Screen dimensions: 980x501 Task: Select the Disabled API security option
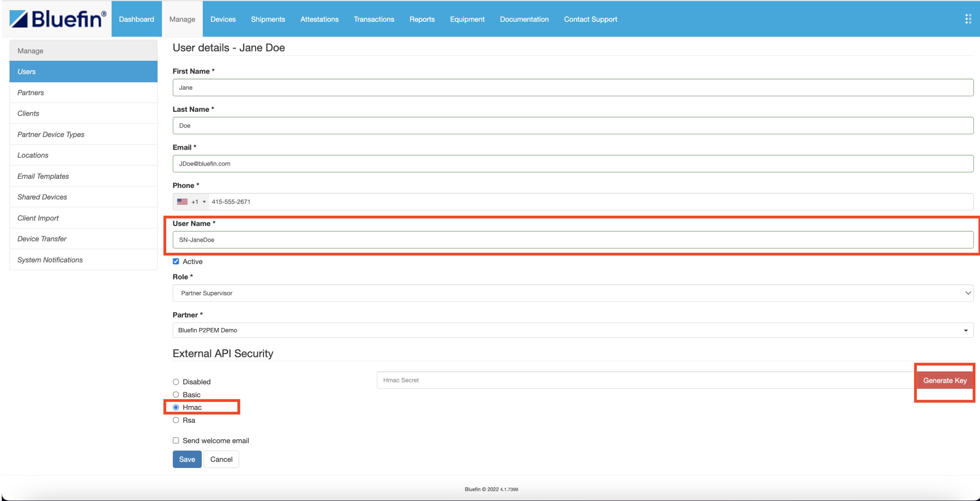(x=176, y=382)
